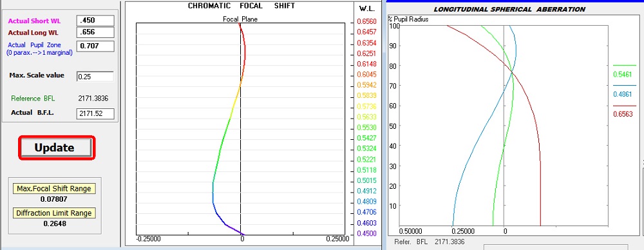
Task: Edit the Actual Pupil Zone value field
Action: coord(95,46)
